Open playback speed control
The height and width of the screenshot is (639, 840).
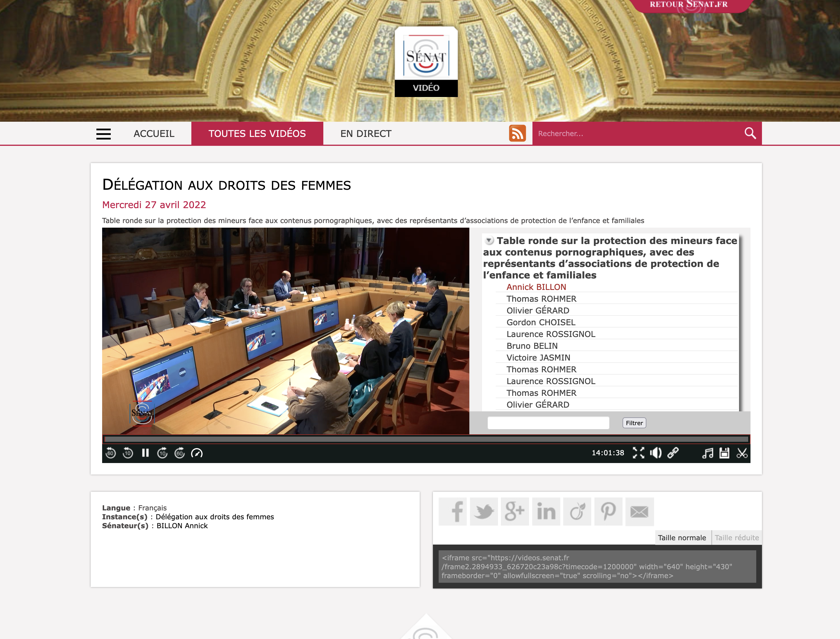click(x=197, y=453)
